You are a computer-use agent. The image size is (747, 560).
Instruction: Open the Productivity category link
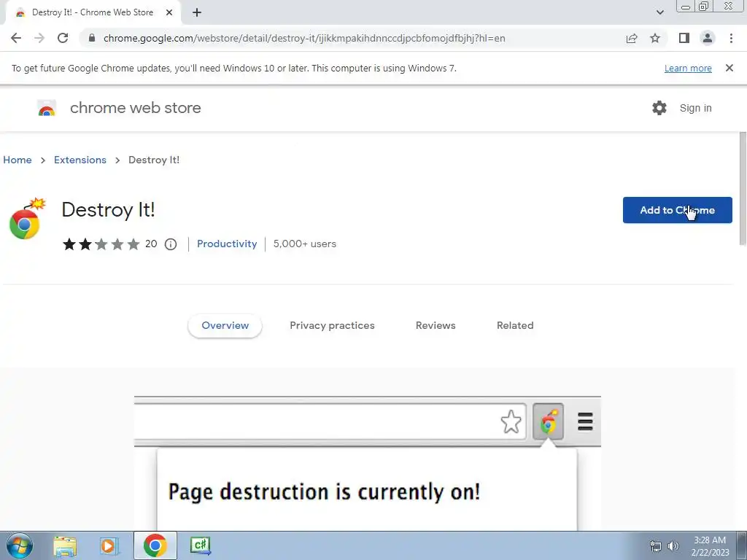click(x=227, y=244)
